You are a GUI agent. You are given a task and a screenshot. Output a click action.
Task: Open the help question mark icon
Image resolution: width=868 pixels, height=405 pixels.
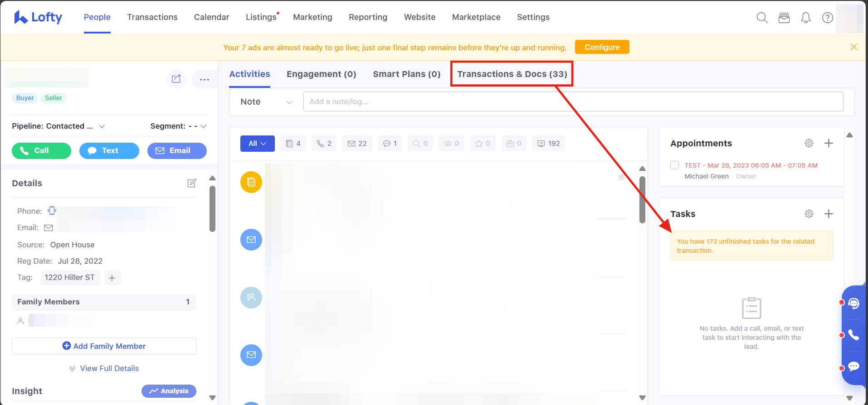[827, 18]
